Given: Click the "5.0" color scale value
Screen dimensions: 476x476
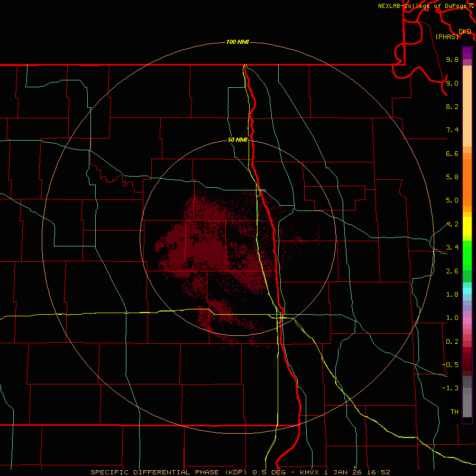Looking at the screenshot, I should [452, 200].
